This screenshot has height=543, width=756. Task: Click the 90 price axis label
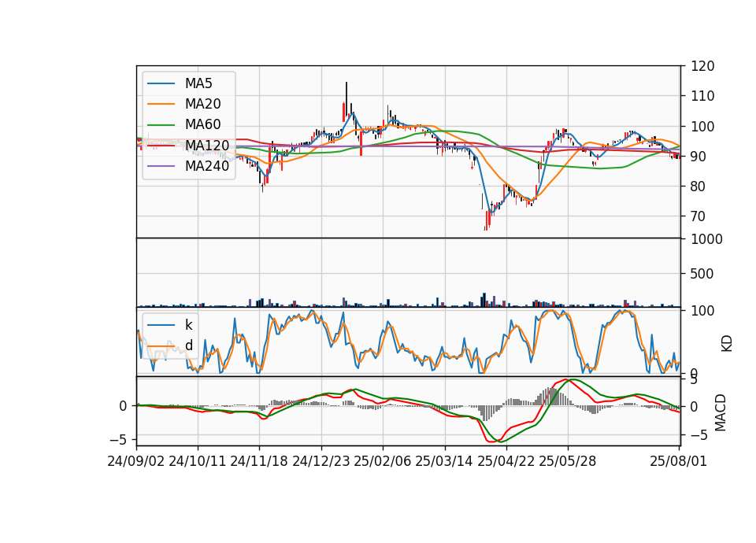699,157
